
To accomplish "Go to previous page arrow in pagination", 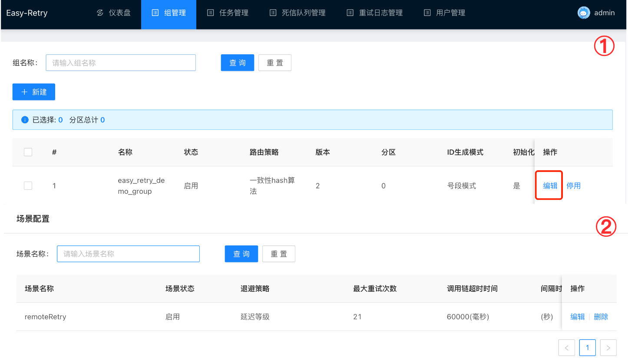I will [x=566, y=347].
